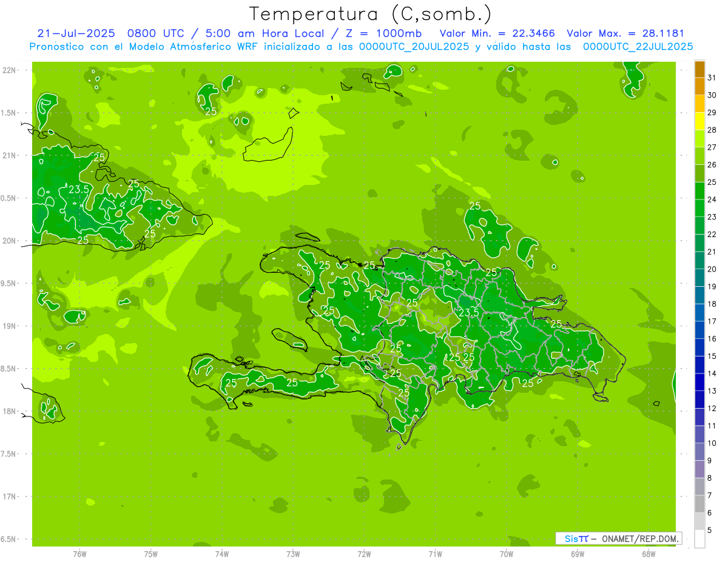Click the '23.5' contour label over Dominican Republic
Image resolution: width=728 pixels, height=562 pixels.
click(469, 312)
